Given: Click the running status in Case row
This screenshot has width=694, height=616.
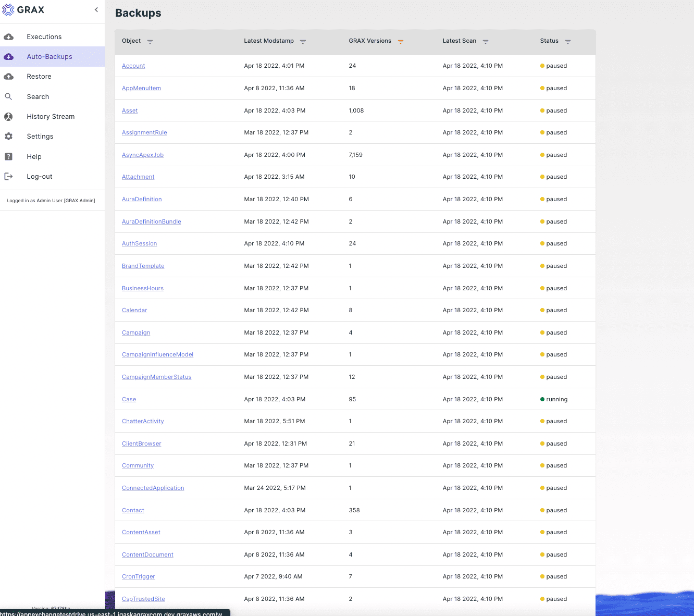Looking at the screenshot, I should [554, 400].
